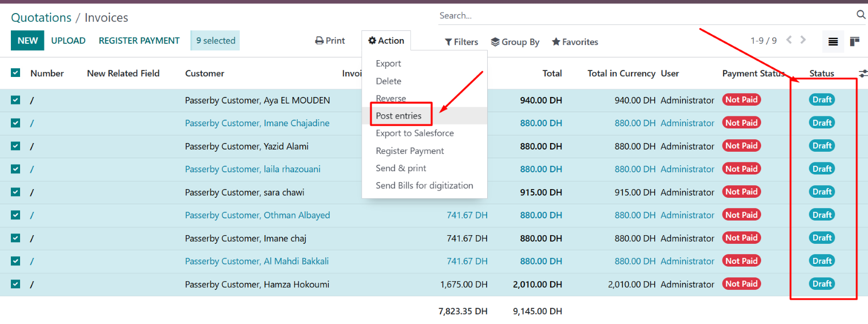Viewport: 868px width, 324px height.
Task: Go to next page arrow
Action: [x=803, y=40]
